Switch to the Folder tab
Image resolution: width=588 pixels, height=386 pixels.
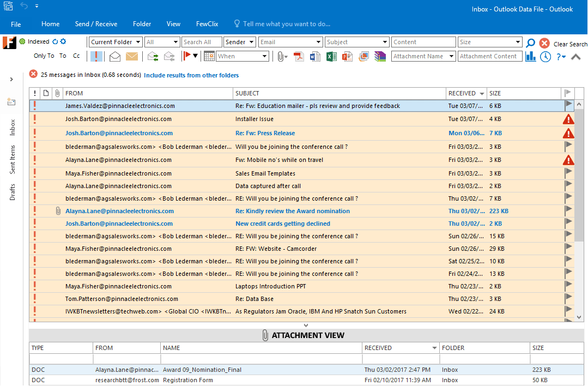click(142, 24)
